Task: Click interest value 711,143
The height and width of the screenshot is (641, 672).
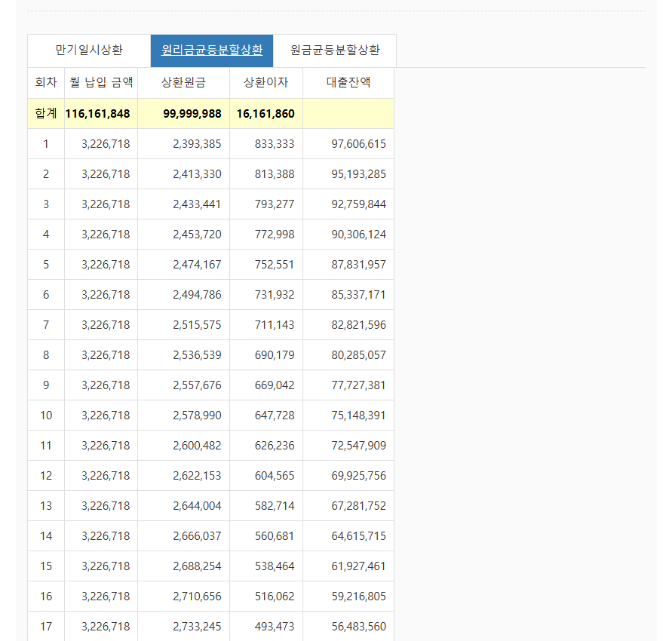Action: (x=275, y=325)
